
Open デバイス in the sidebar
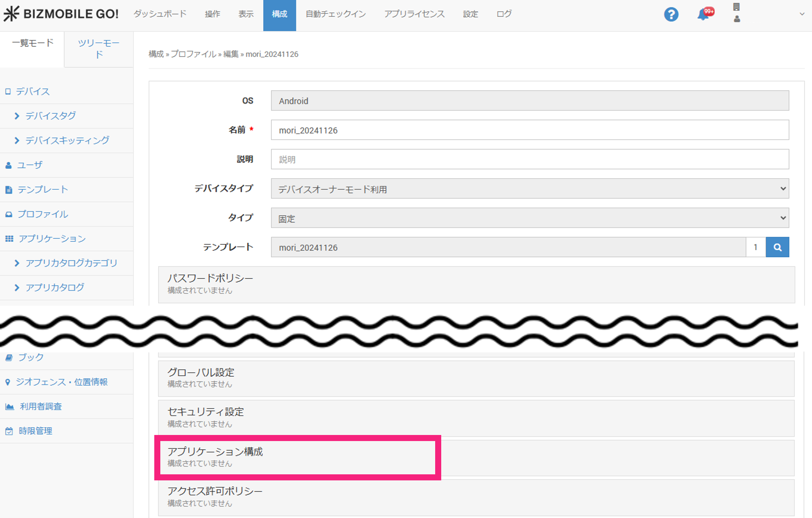[x=32, y=92]
